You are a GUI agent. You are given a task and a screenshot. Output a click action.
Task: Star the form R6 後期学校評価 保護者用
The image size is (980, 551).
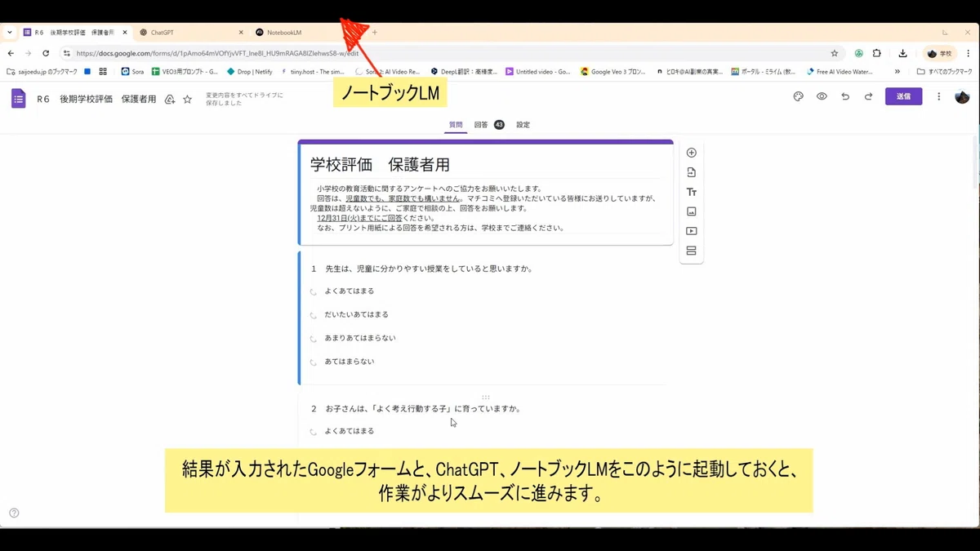[x=187, y=99]
